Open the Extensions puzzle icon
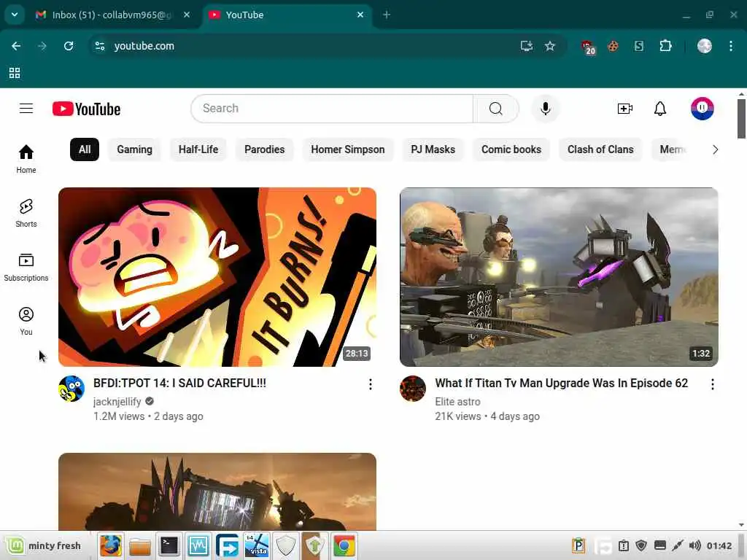 665,46
